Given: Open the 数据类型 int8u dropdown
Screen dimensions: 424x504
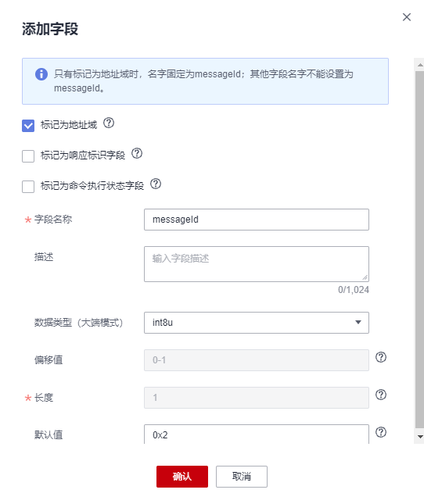Looking at the screenshot, I should click(x=257, y=323).
